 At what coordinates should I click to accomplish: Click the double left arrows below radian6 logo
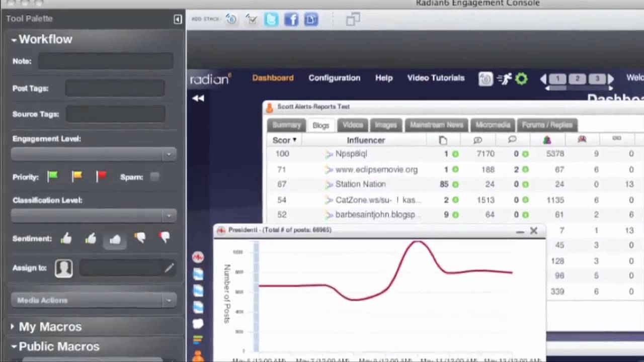pyautogui.click(x=198, y=99)
